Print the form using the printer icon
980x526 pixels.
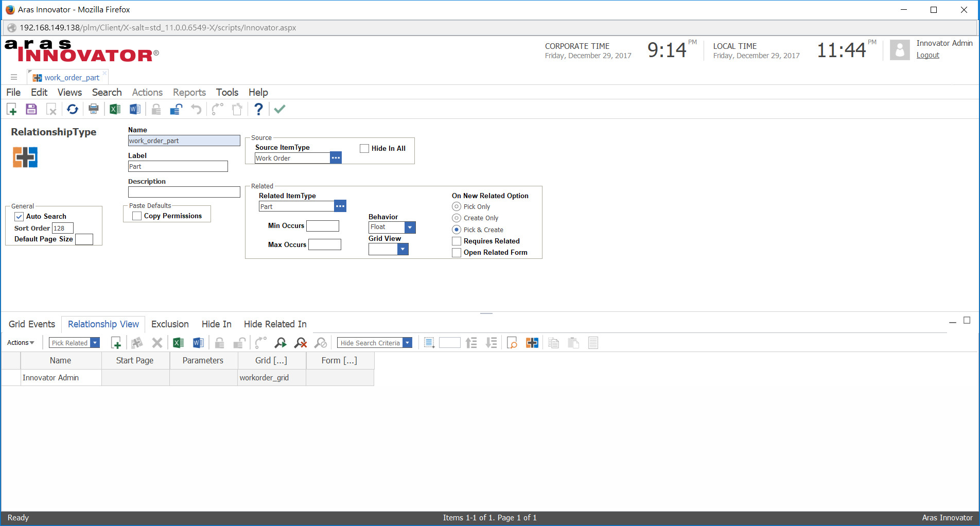pos(94,109)
